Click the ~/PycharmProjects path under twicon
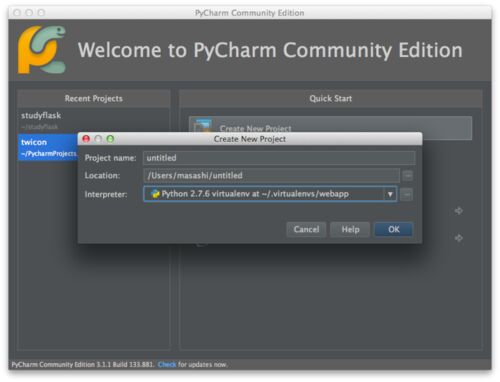 49,153
